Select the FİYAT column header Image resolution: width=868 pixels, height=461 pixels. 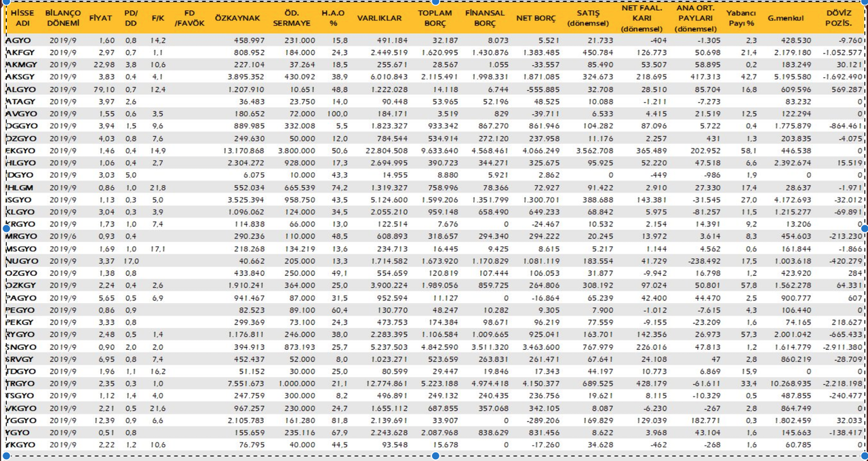pos(101,18)
